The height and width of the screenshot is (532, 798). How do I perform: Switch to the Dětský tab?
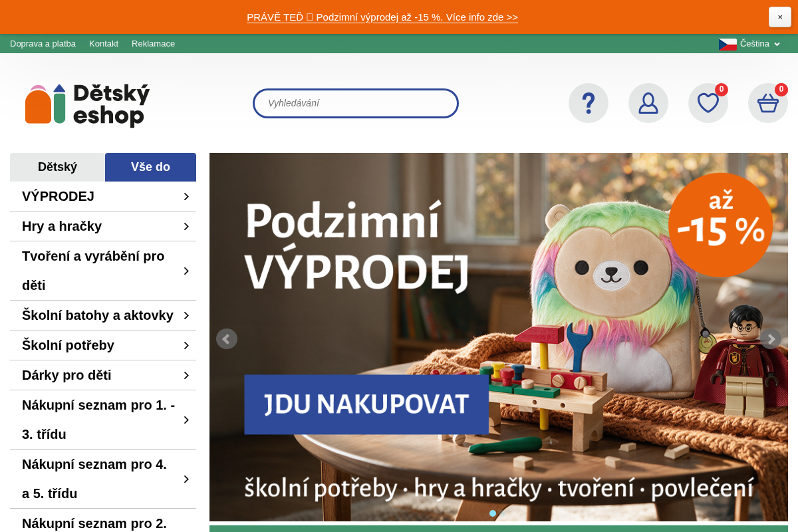point(57,167)
